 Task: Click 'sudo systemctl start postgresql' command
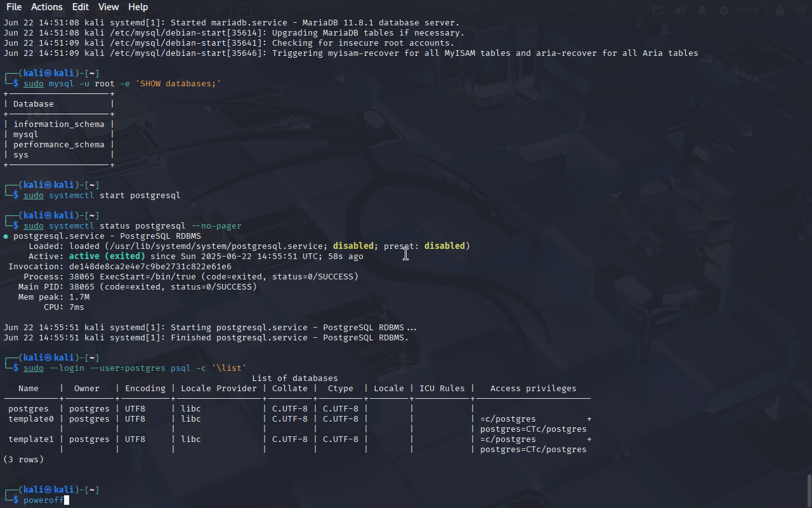tap(102, 196)
